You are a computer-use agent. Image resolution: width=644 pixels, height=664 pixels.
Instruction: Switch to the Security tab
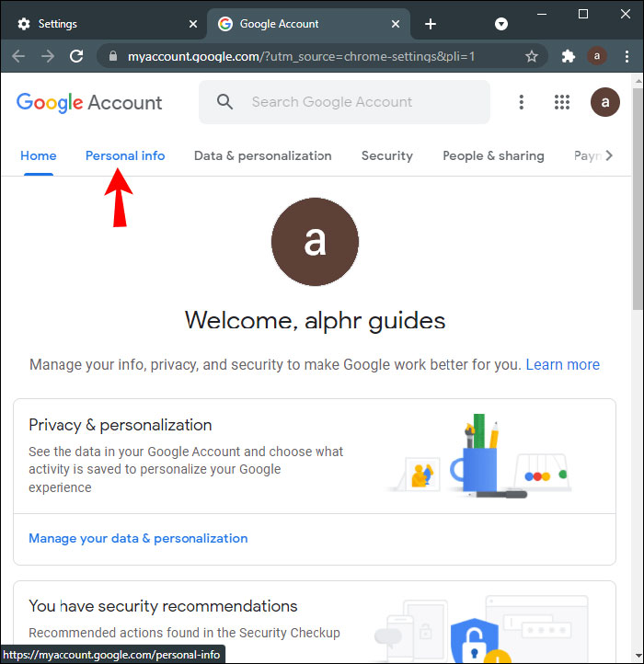point(386,155)
